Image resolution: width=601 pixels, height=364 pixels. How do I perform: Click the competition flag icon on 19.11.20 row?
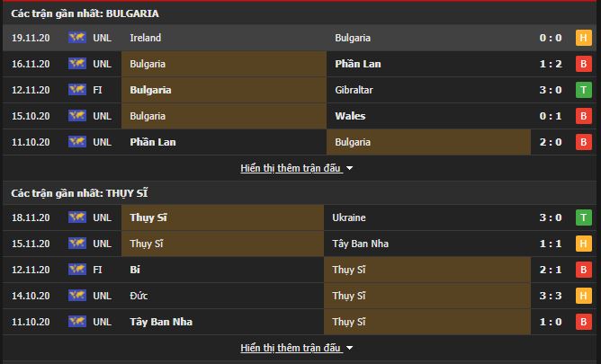tap(77, 37)
